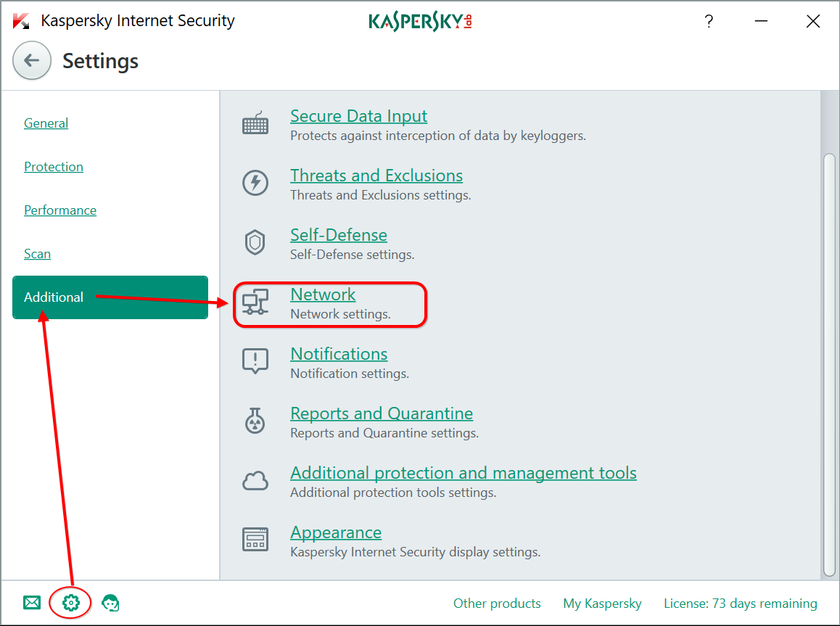Image resolution: width=840 pixels, height=626 pixels.
Task: Open Reports and Quarantine via flask icon
Action: click(255, 421)
